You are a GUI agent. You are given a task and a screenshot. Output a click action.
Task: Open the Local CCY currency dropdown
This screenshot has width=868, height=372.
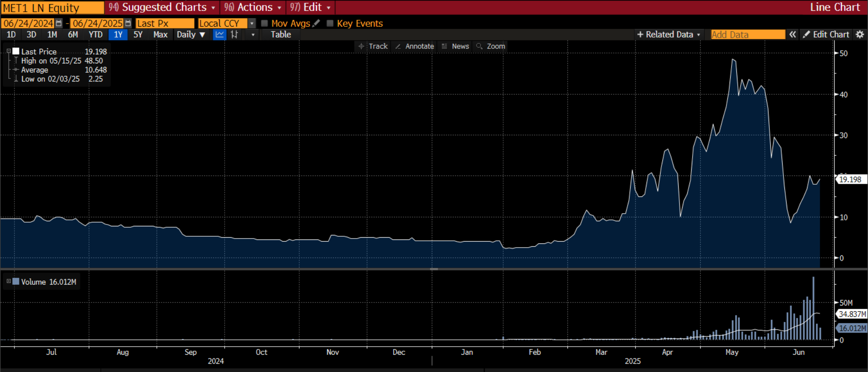coord(252,23)
